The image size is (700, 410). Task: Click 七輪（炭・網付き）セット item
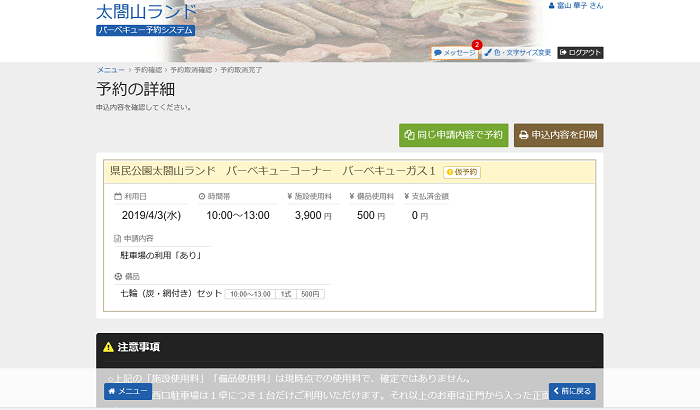coord(171,293)
